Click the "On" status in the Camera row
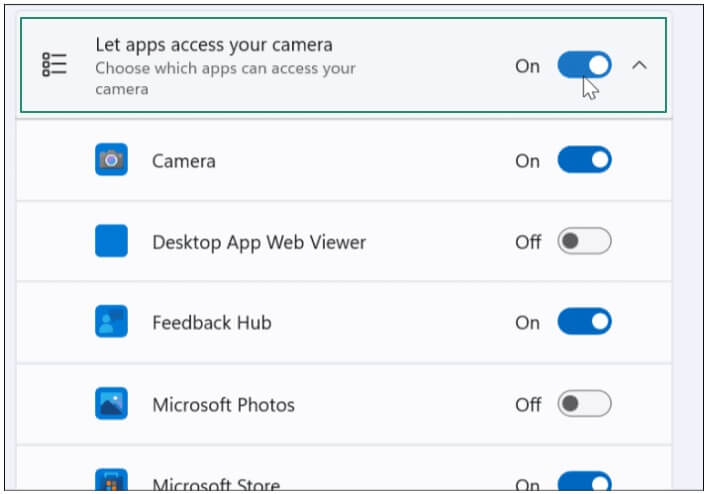Image resolution: width=709 pixels, height=494 pixels. 527,161
